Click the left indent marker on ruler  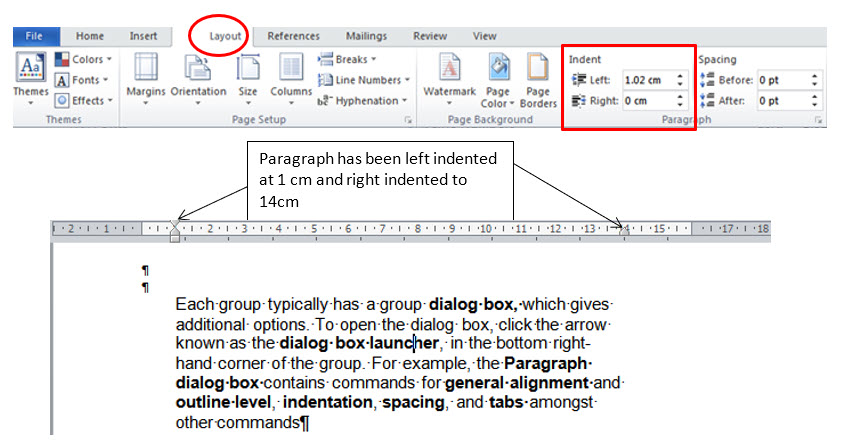pos(175,231)
